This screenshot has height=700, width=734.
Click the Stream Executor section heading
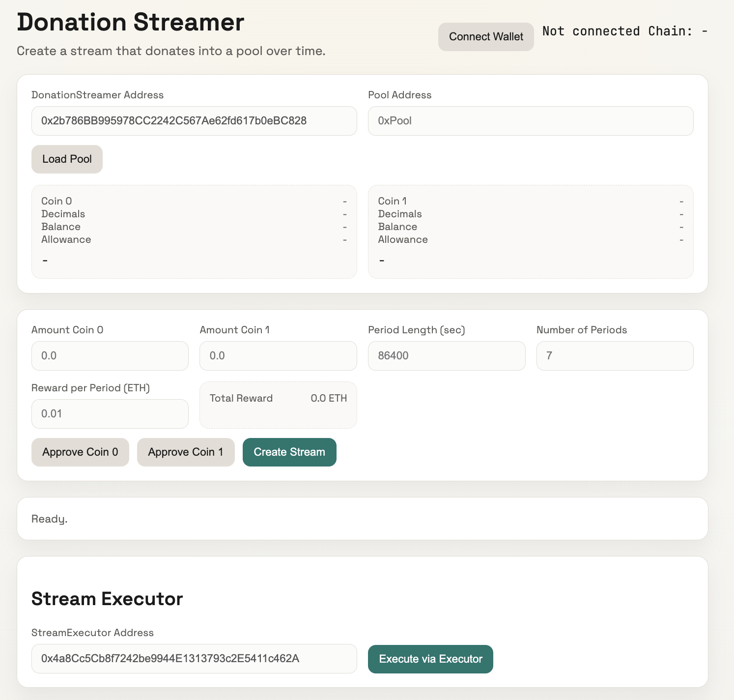pos(107,599)
